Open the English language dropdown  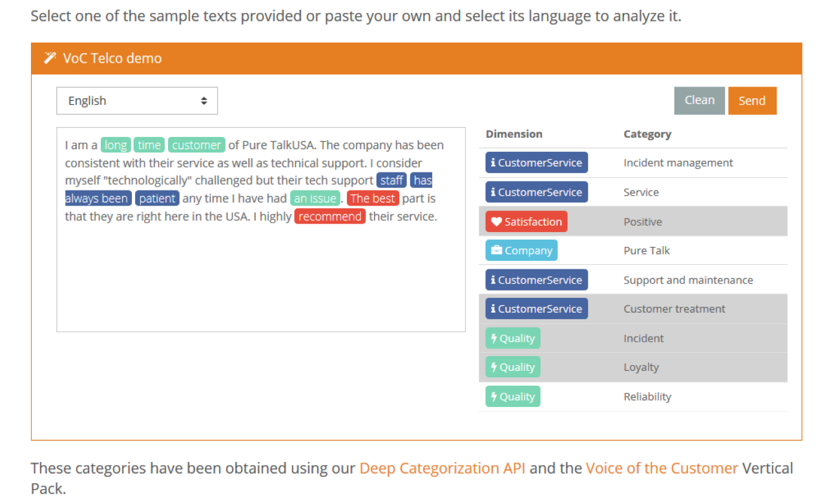(137, 101)
